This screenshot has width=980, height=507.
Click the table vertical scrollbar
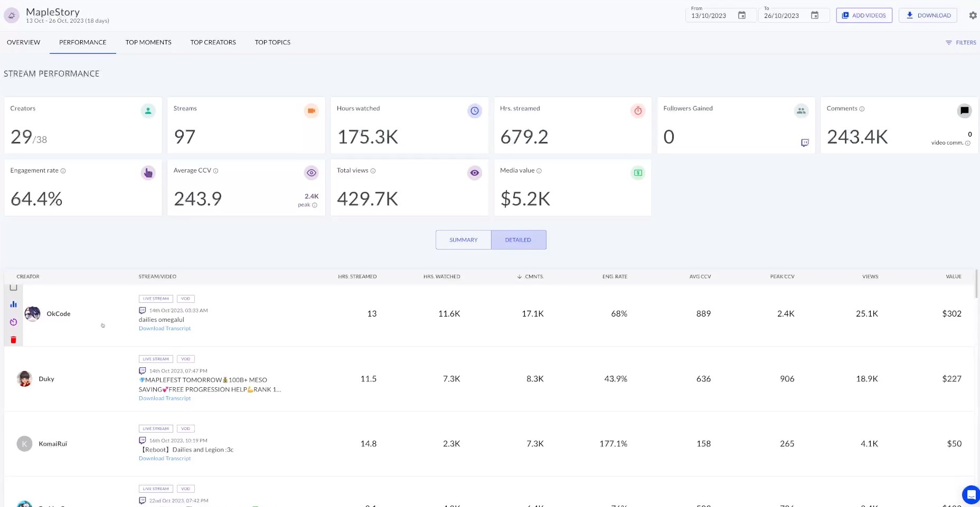[x=976, y=284]
